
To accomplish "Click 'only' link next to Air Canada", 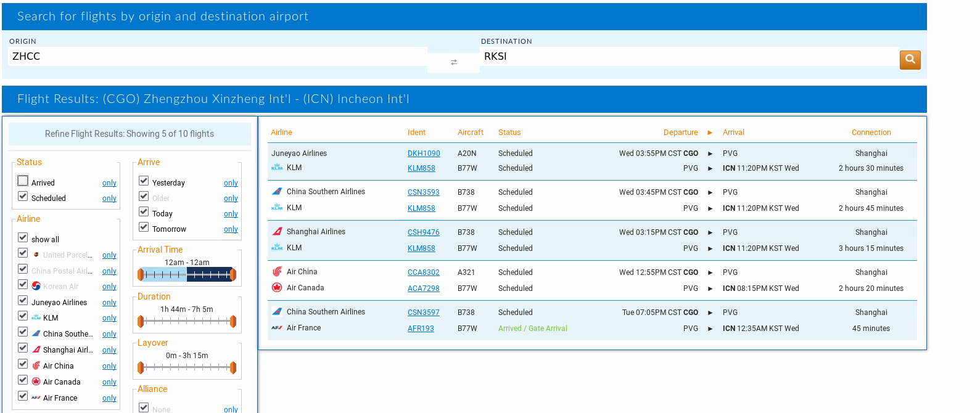I will (109, 382).
